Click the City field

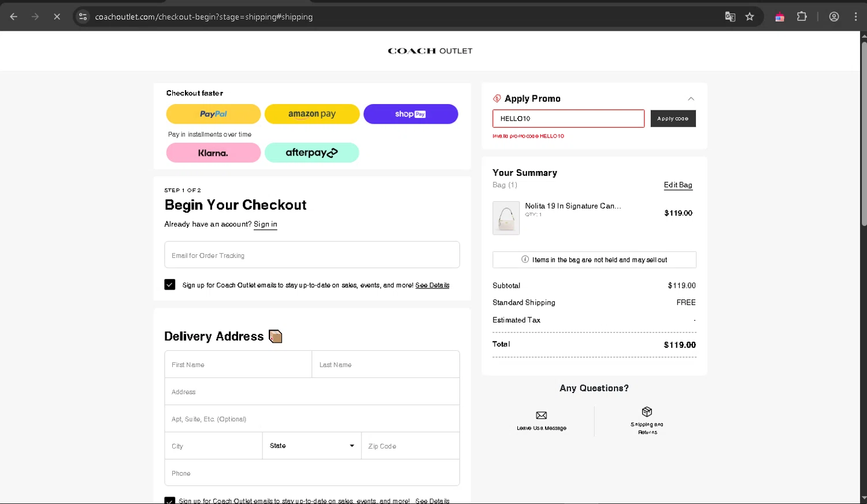click(213, 446)
